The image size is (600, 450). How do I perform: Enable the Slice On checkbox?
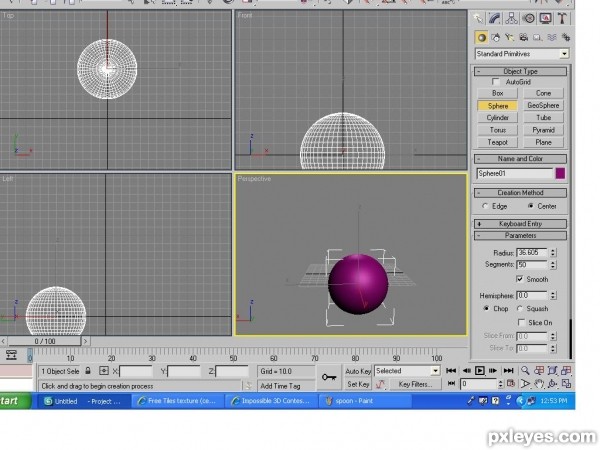pos(521,323)
